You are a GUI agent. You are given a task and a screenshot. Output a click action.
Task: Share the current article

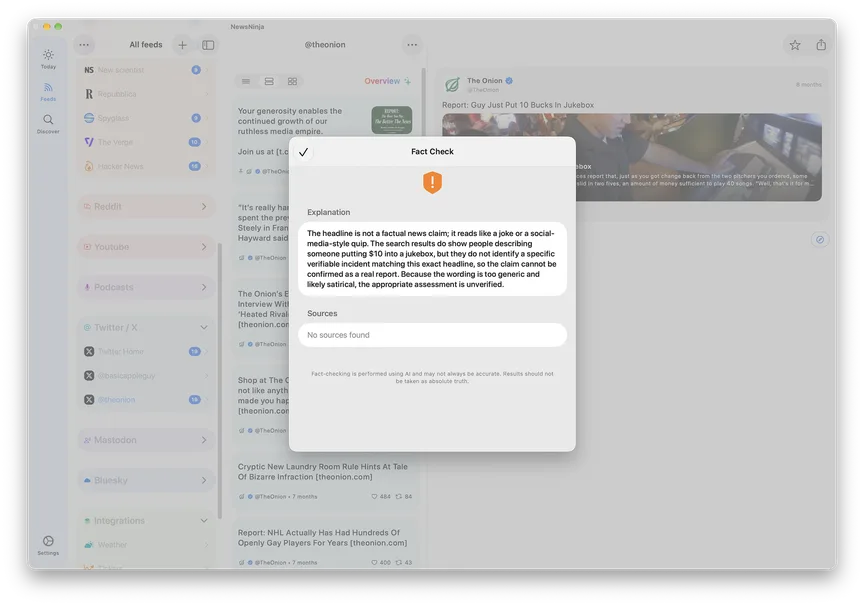[821, 45]
